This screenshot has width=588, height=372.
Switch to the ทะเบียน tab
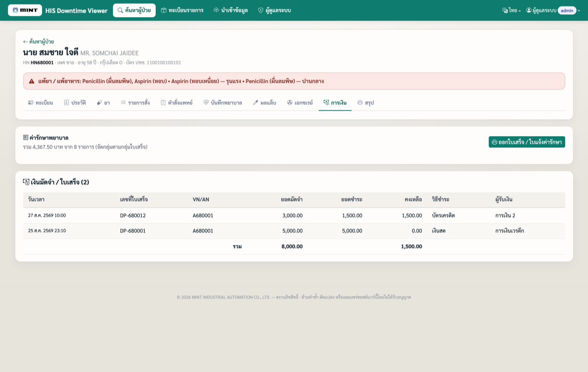(40, 102)
